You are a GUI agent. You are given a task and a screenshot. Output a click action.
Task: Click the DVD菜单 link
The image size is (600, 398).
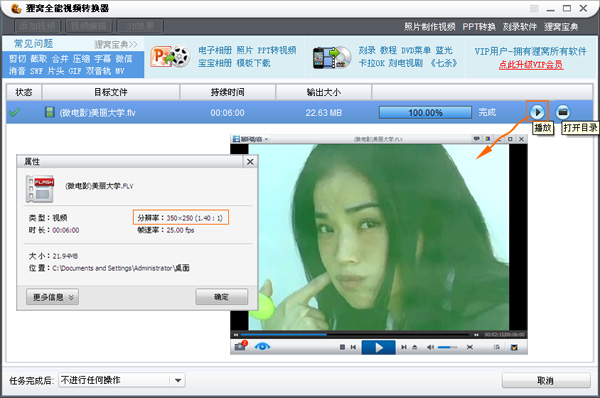tap(416, 51)
